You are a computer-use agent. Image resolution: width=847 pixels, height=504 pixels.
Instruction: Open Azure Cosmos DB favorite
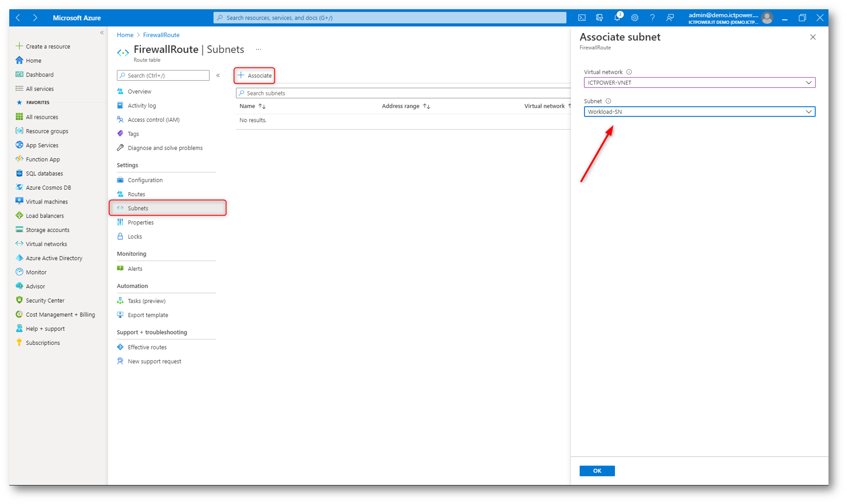click(48, 187)
